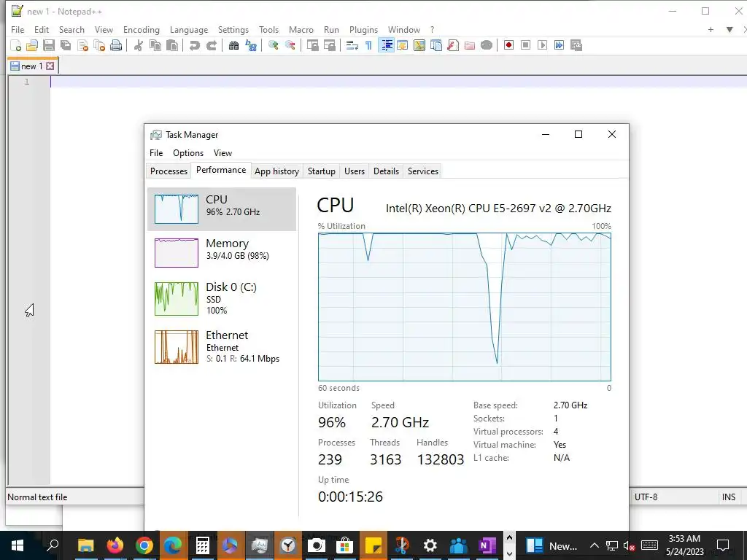Cut selection with the scissors icon
This screenshot has width=747, height=560.
tap(138, 45)
